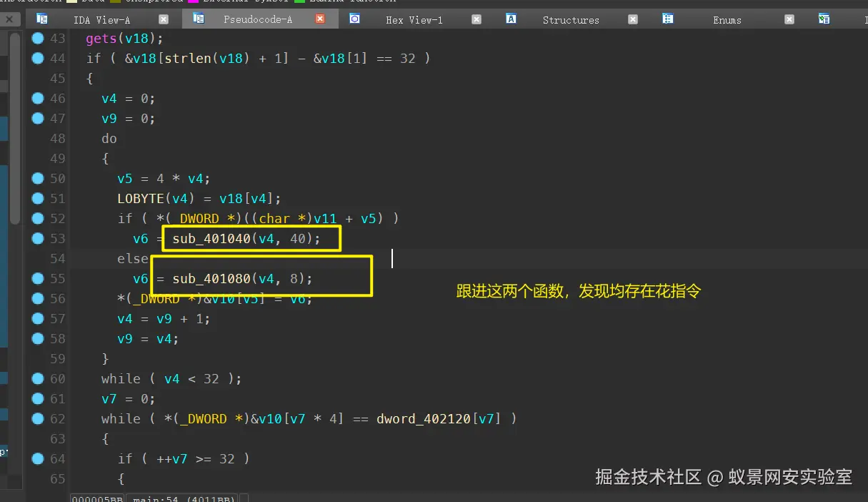Toggle breakpoint dot on line 62
This screenshot has height=502, width=868.
click(37, 418)
